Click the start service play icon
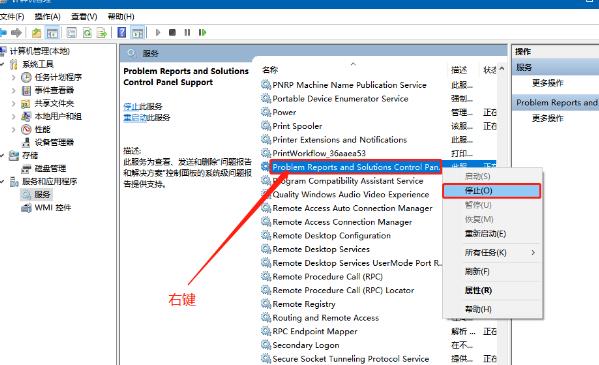The image size is (599, 365). [x=158, y=32]
